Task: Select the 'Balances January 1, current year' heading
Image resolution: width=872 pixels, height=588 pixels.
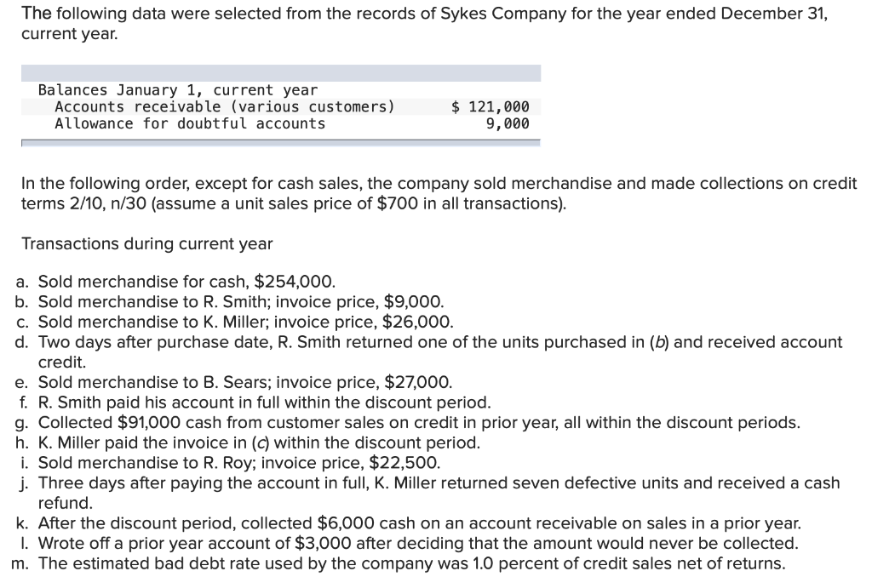Action: point(177,90)
